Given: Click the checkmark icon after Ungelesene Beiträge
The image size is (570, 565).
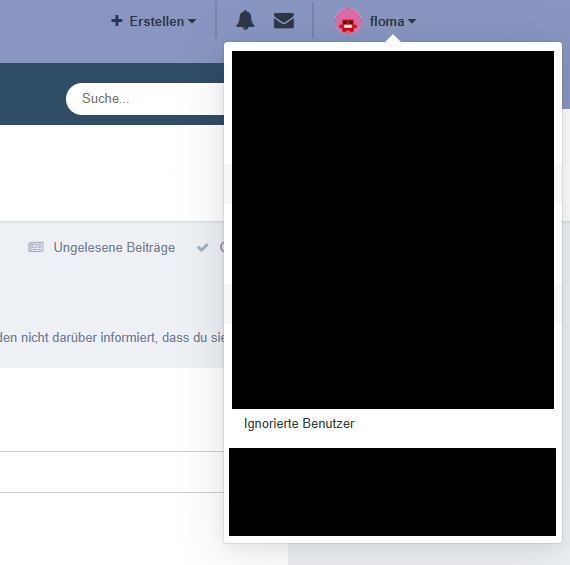Looking at the screenshot, I should (203, 248).
